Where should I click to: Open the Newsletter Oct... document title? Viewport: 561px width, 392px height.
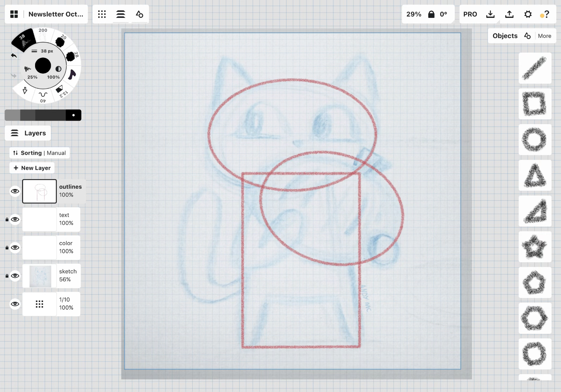pos(56,14)
